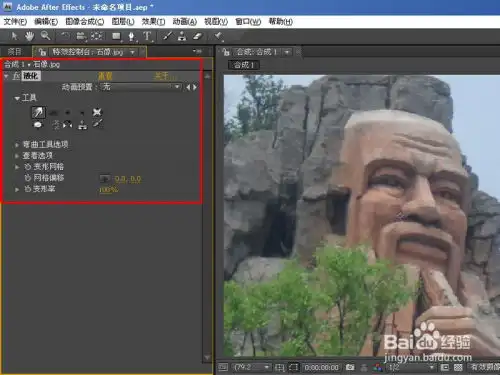The image size is (500, 375).
Task: Expand 弯曲工具选项
Action: 17,145
